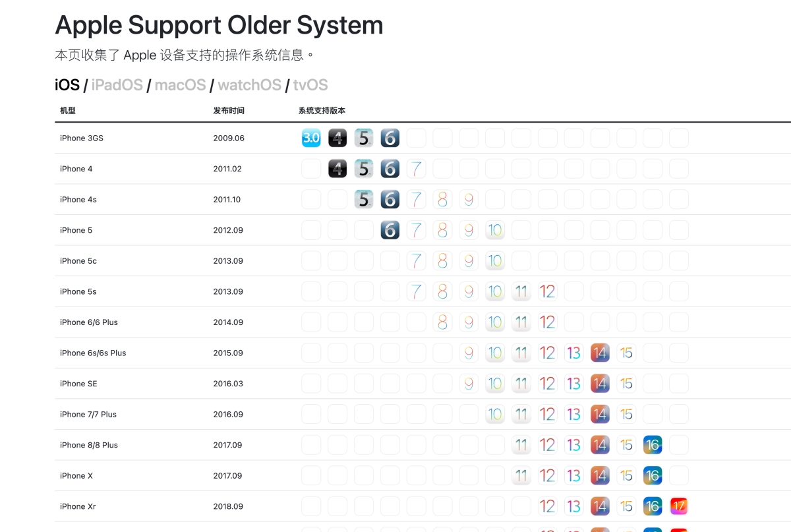
Task: Switch to the iPadOS tab
Action: click(x=117, y=85)
